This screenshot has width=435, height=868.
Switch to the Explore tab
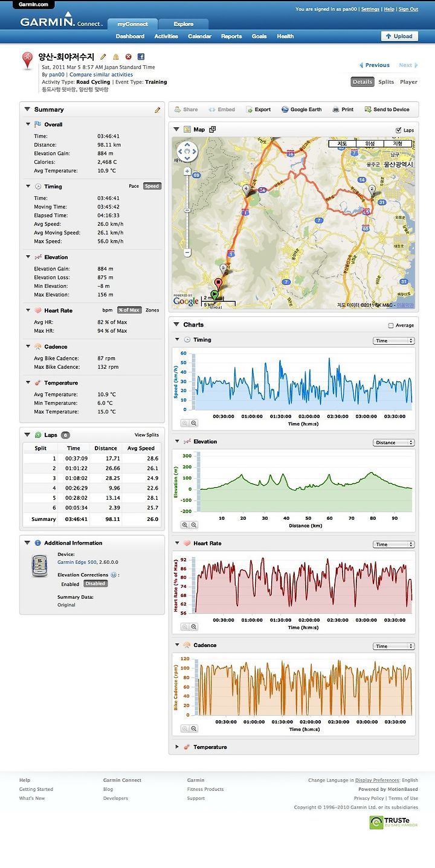[x=184, y=24]
